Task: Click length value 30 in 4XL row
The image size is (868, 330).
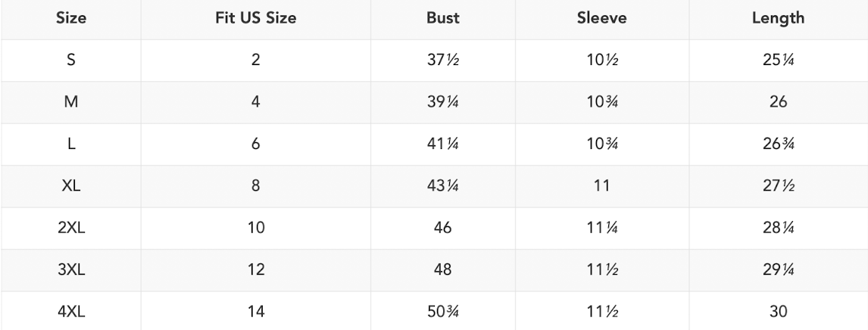Action: click(x=778, y=311)
